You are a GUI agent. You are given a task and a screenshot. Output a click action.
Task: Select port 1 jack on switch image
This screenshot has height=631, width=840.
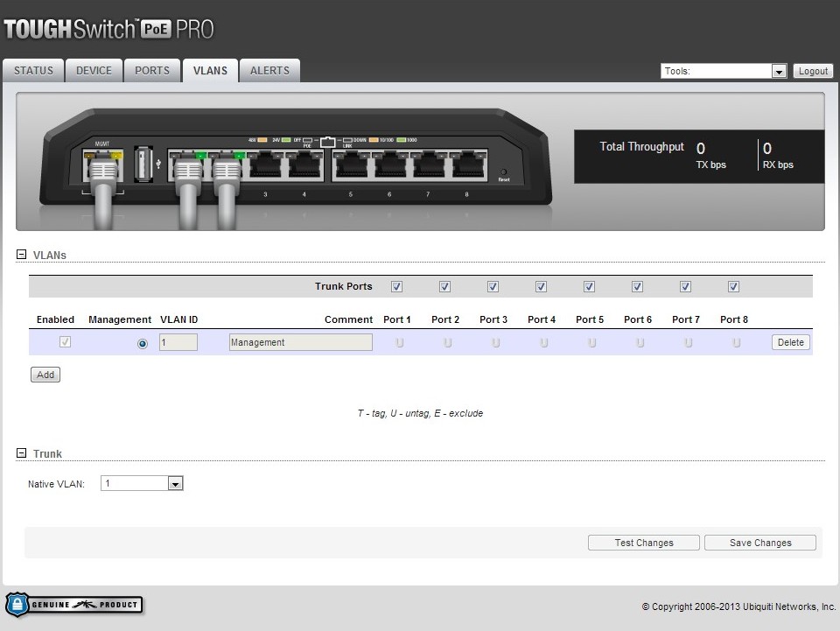[187, 165]
